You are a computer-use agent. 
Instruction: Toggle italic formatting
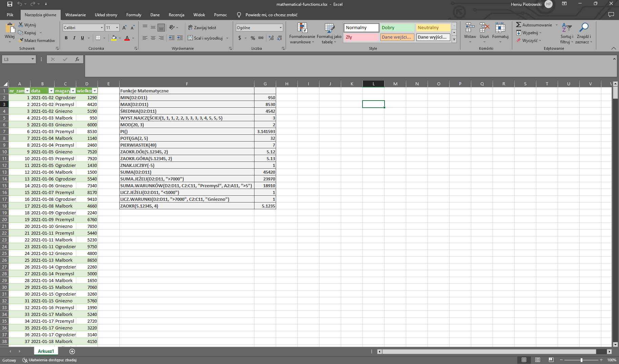(x=74, y=38)
